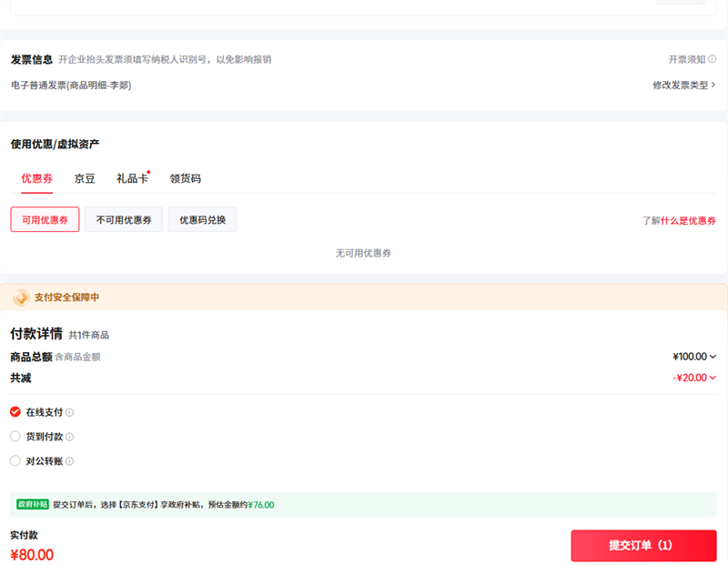Screen dimensions: 728x565
Task: Switch to the 京豆 tab
Action: click(x=85, y=178)
